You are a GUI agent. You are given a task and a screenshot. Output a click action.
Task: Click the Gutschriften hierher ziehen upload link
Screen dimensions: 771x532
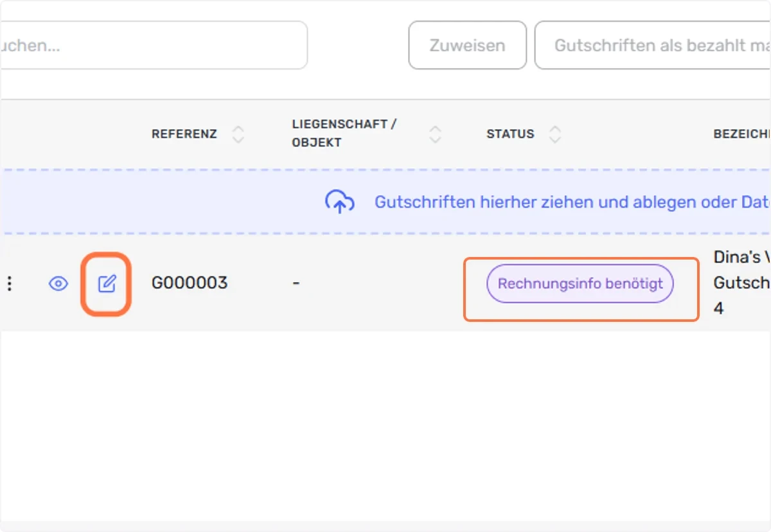tap(572, 202)
